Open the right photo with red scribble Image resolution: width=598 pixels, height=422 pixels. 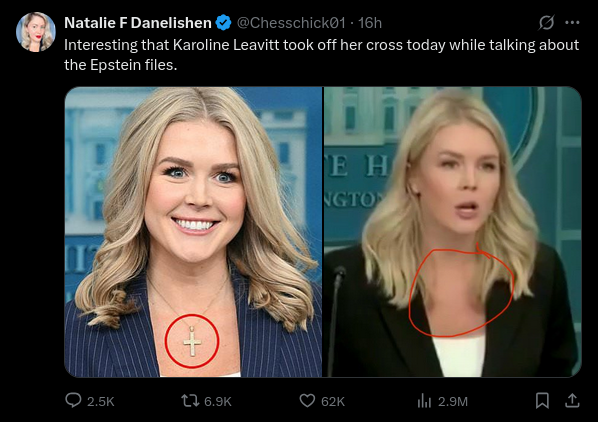[453, 232]
